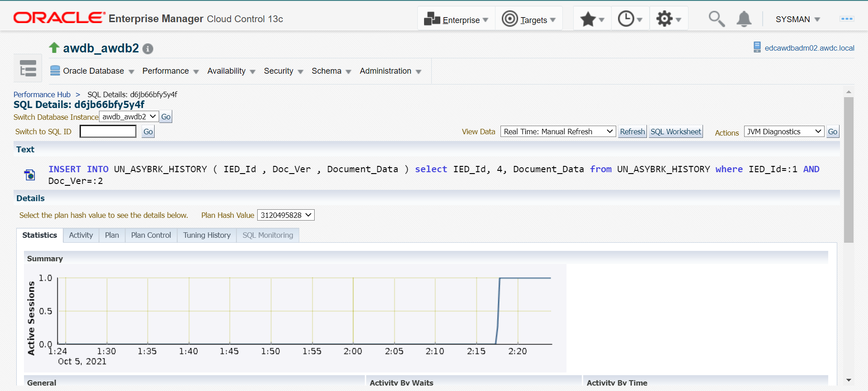Open the Favorites star menu
Viewport: 868px width, 391px height.
click(592, 19)
